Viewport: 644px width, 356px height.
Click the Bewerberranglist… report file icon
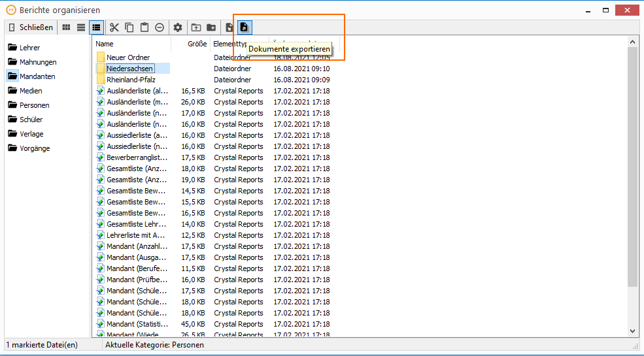[101, 157]
